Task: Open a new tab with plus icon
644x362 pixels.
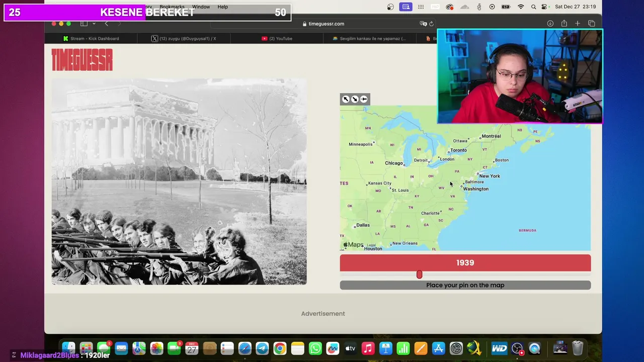Action: pyautogui.click(x=578, y=24)
